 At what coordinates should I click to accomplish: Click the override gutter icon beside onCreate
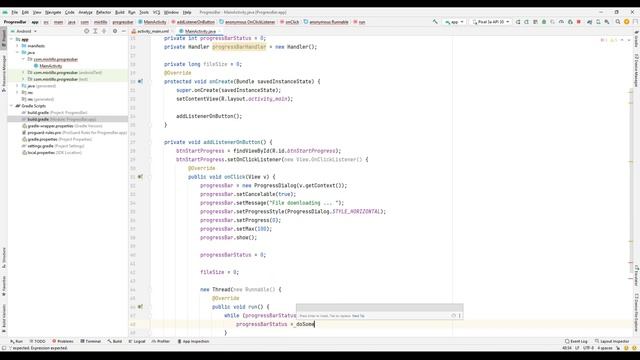140,82
